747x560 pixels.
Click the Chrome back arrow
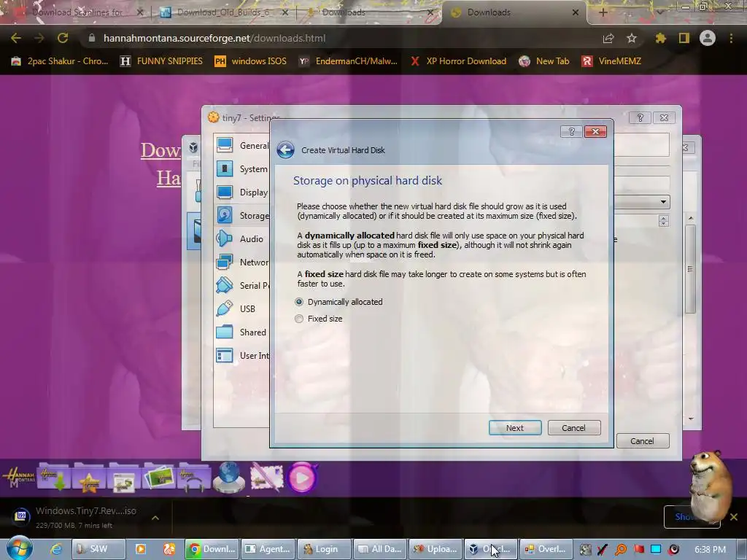tap(16, 38)
